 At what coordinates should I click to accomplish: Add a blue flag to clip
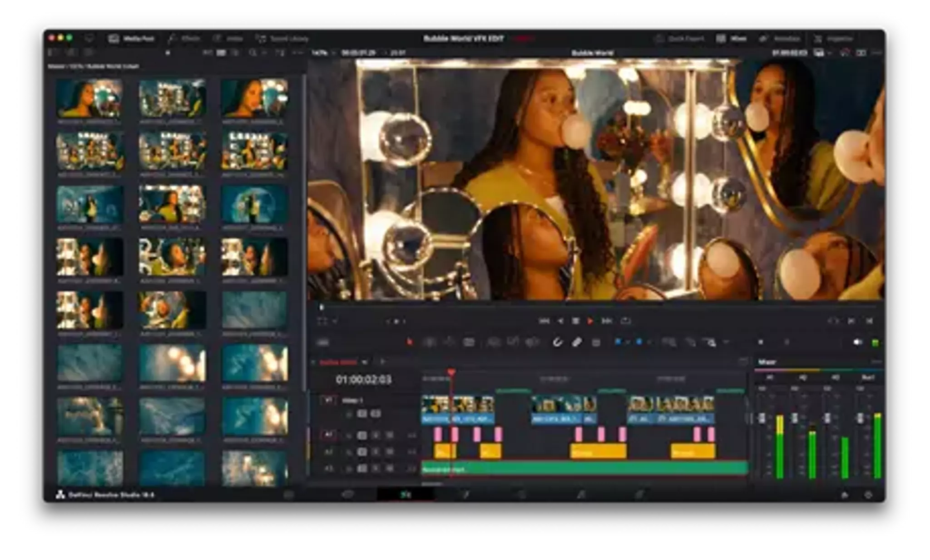tap(618, 342)
